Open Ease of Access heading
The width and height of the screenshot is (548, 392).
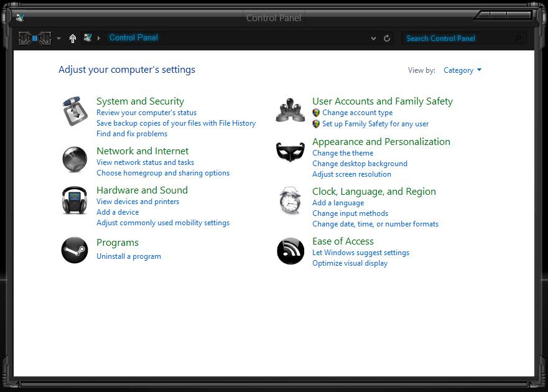343,241
